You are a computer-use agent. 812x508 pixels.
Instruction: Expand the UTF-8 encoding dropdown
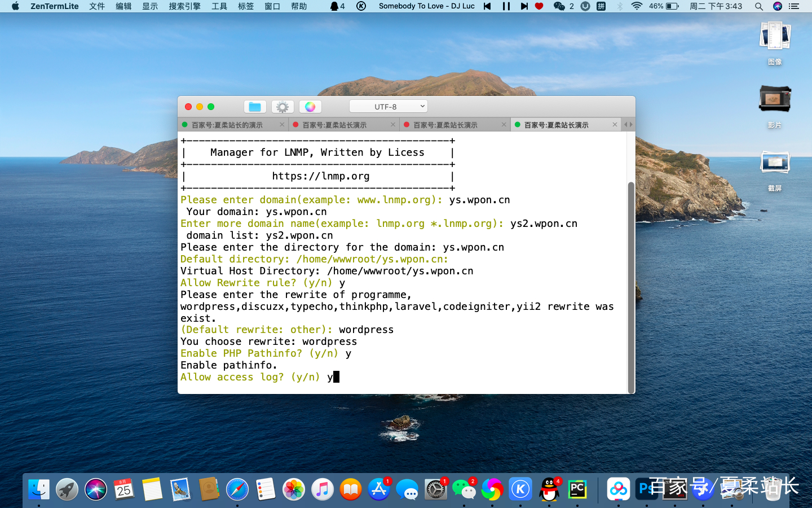(388, 106)
